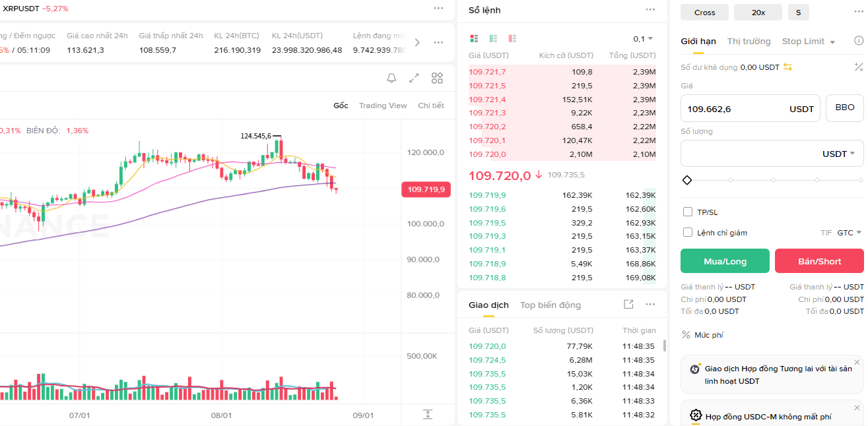Click the Mức phí link
Image resolution: width=868 pixels, height=426 pixels.
[709, 335]
